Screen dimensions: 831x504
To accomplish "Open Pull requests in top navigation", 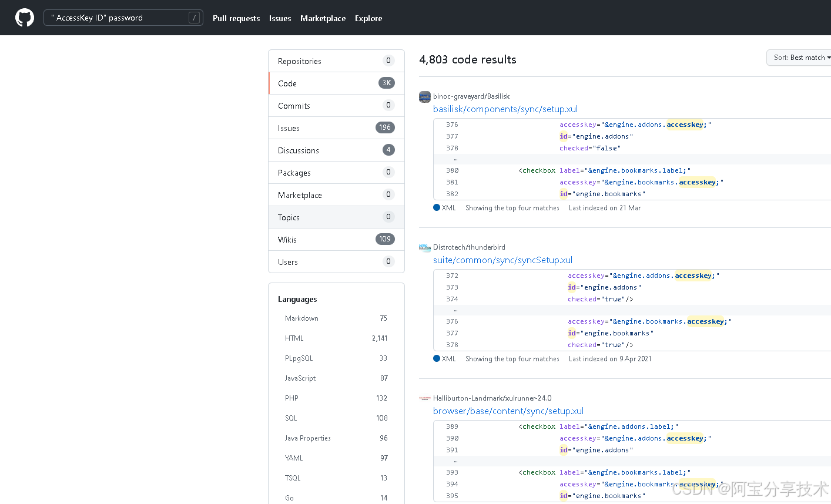I will pos(236,18).
